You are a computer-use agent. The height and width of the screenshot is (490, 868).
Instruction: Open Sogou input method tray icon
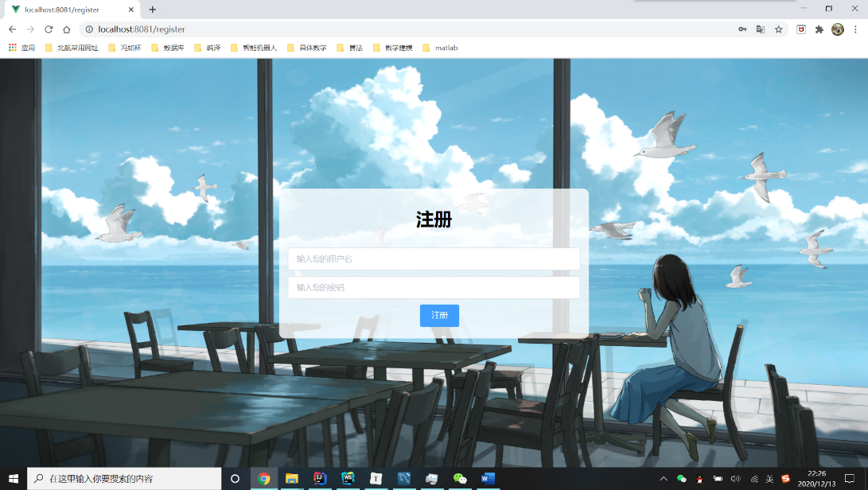click(785, 478)
